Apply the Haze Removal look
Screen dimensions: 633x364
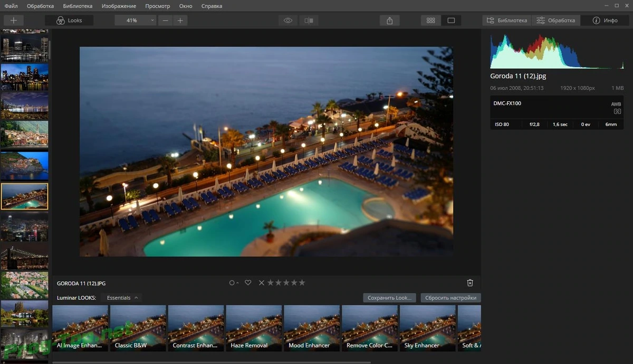click(x=254, y=328)
